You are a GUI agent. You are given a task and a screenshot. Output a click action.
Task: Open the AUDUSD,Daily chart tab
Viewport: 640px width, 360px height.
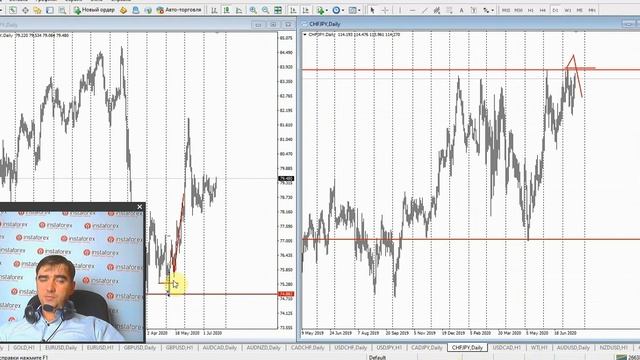pos(573,348)
